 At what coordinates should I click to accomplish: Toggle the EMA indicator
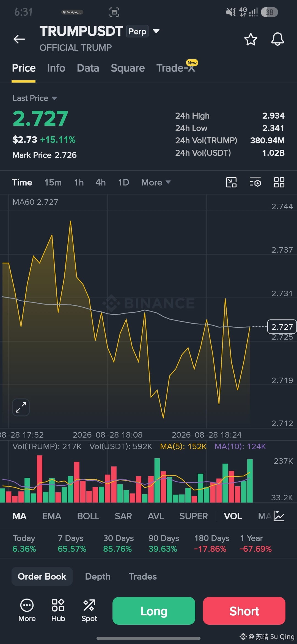pos(52,516)
